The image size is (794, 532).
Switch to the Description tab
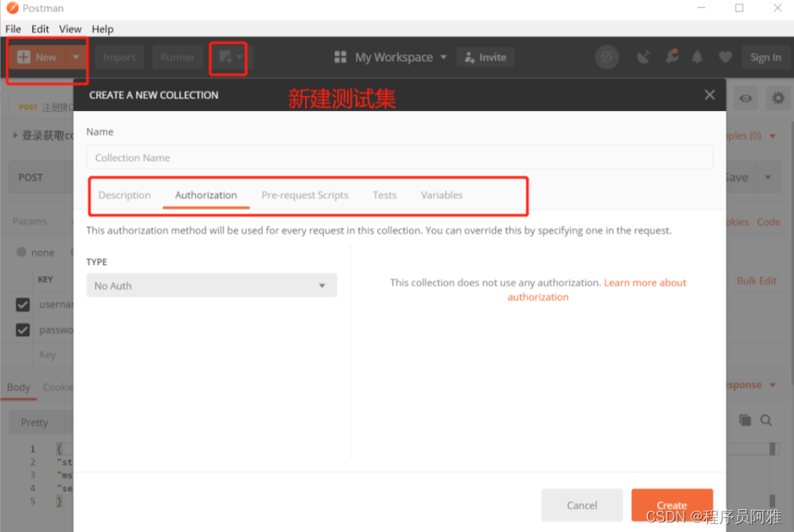124,195
